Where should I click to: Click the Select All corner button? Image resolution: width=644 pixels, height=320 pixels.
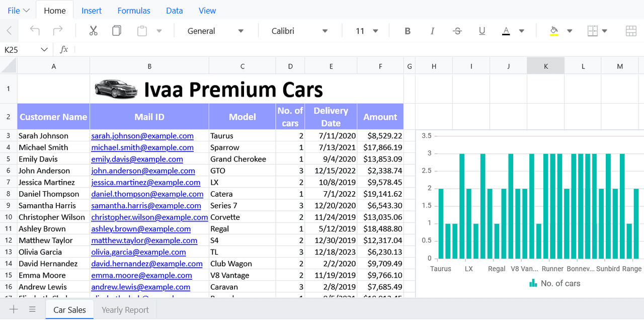pyautogui.click(x=9, y=66)
